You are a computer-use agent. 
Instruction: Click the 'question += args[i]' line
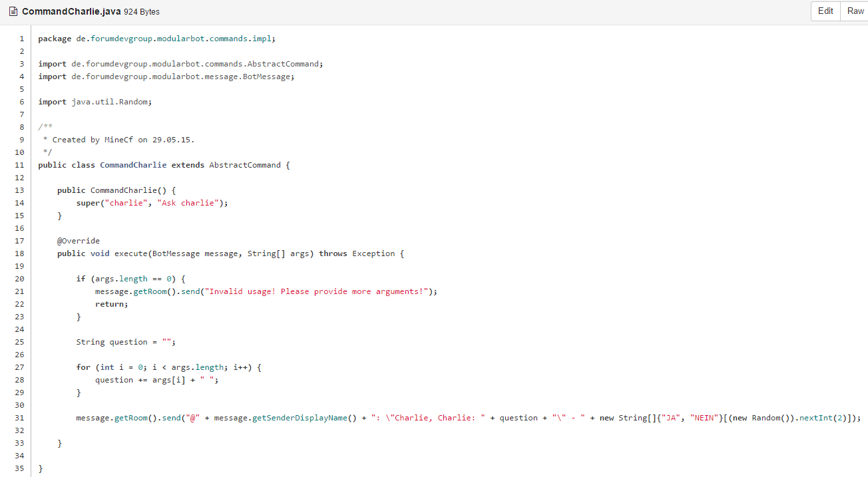tap(157, 380)
